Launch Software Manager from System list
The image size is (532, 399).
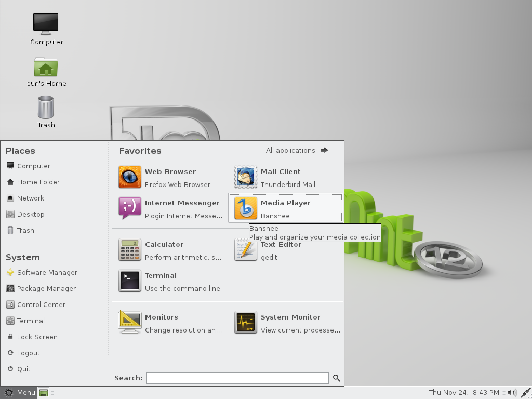pyautogui.click(x=42, y=272)
